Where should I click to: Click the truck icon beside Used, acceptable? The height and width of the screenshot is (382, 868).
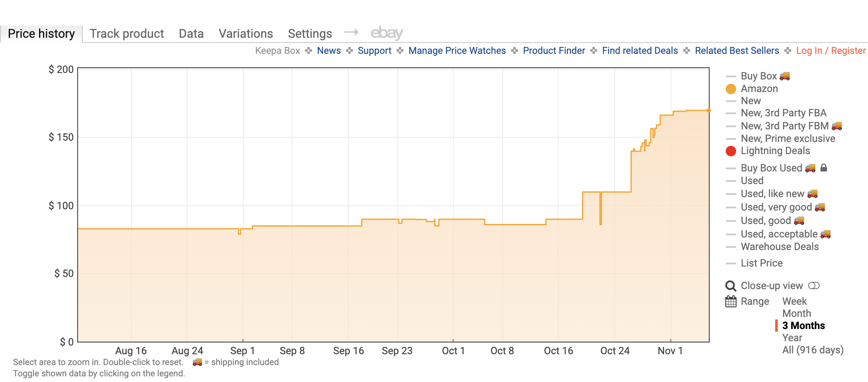click(x=825, y=234)
